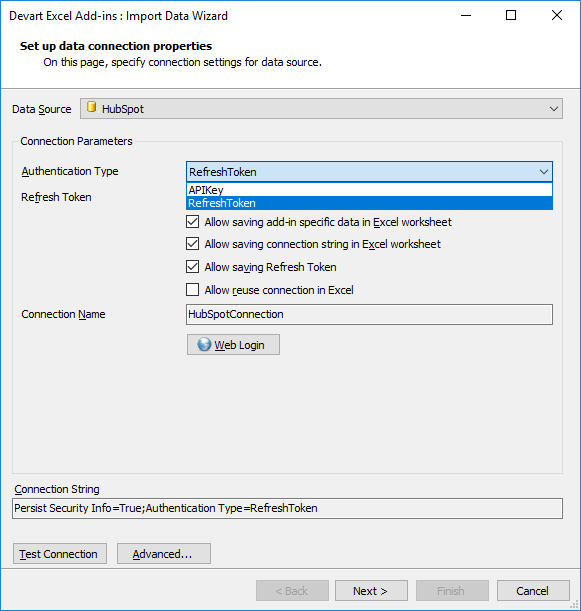The height and width of the screenshot is (611, 581).
Task: Click the Connection Name input field
Action: pos(369,314)
